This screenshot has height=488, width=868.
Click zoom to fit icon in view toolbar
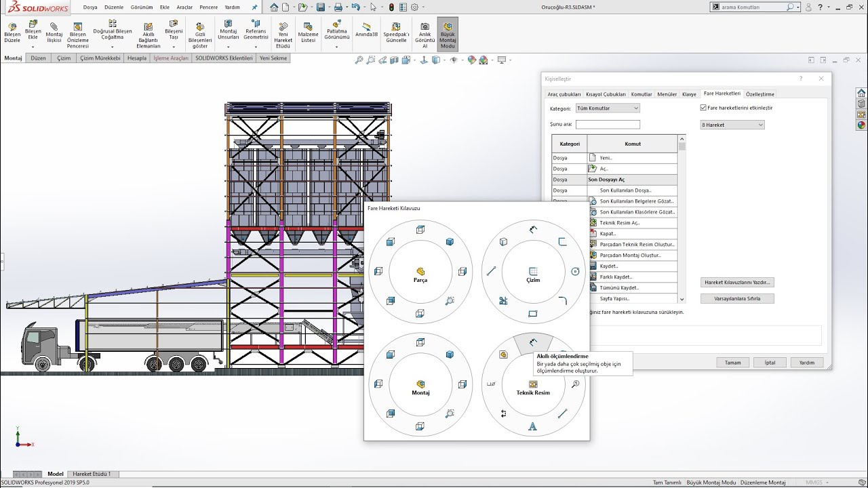pyautogui.click(x=359, y=60)
